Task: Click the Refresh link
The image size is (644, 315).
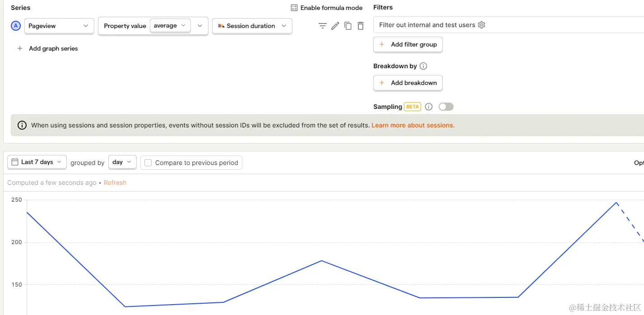Action: click(115, 183)
